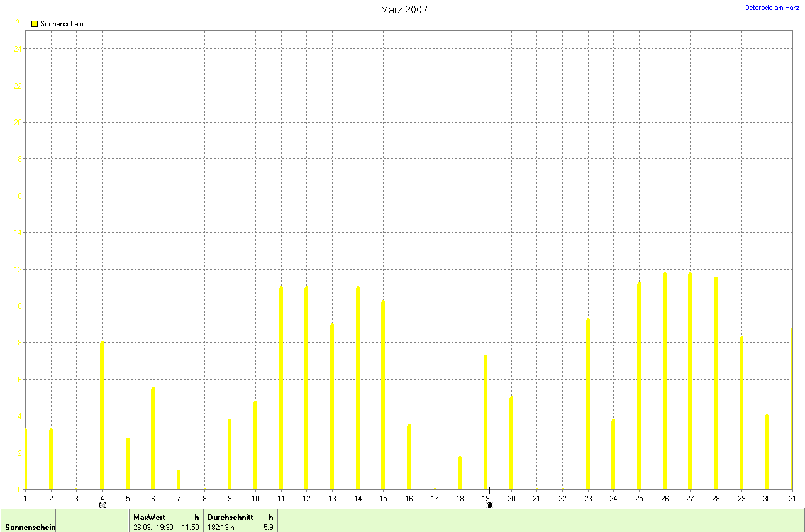The height and width of the screenshot is (532, 805).
Task: Select the sunshine bar for day 26
Action: coord(664,380)
